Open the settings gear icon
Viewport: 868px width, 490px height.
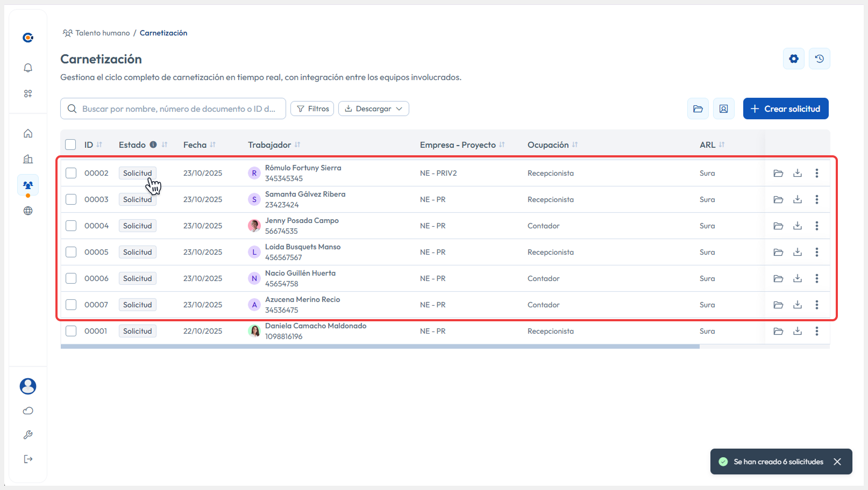[793, 59]
